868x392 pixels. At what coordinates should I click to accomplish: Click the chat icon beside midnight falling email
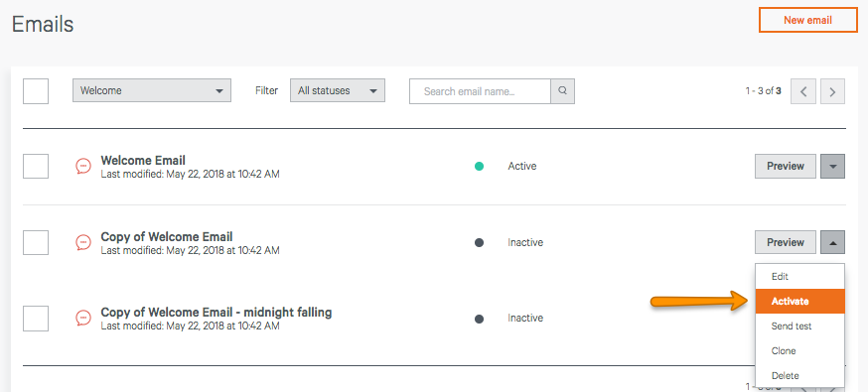83,318
